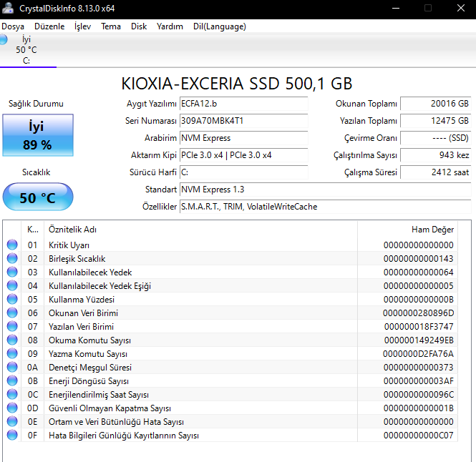
Task: Click status icon for Ortam ve Veri Bütünlüğü row
Action: (x=12, y=421)
